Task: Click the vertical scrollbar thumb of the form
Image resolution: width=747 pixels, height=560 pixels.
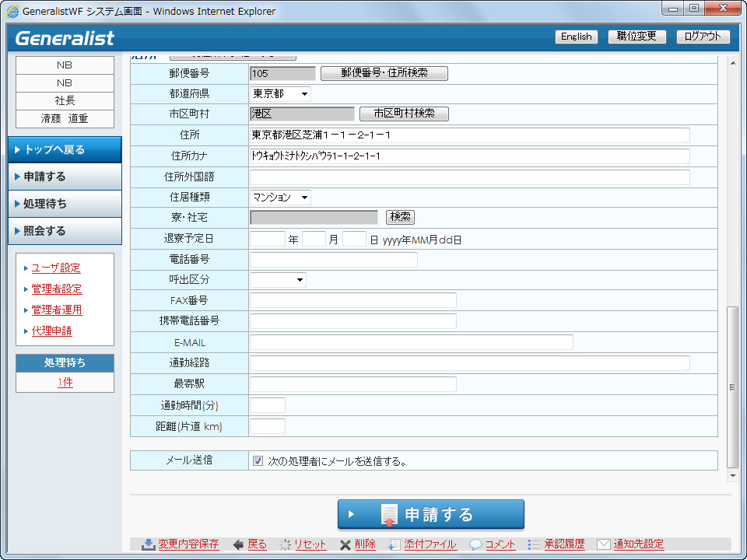Action: (733, 387)
